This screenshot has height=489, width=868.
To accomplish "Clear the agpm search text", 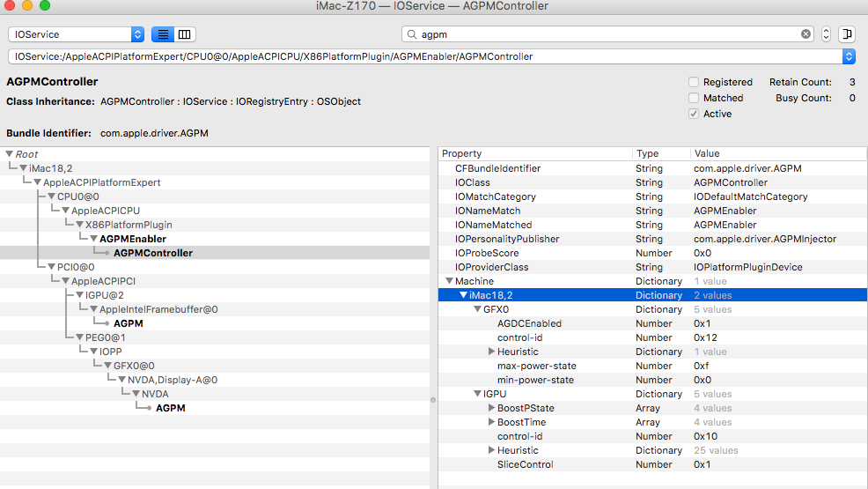I will 805,34.
